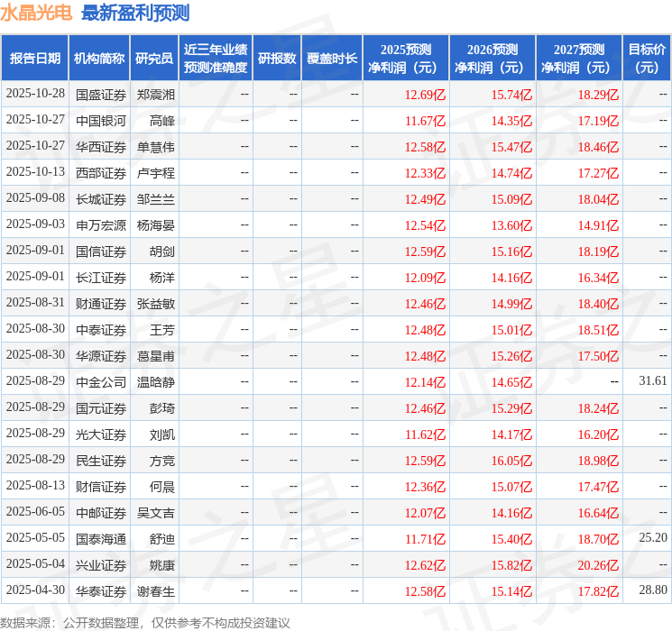Click target price 25.20
The height and width of the screenshot is (631, 672).
point(653,537)
